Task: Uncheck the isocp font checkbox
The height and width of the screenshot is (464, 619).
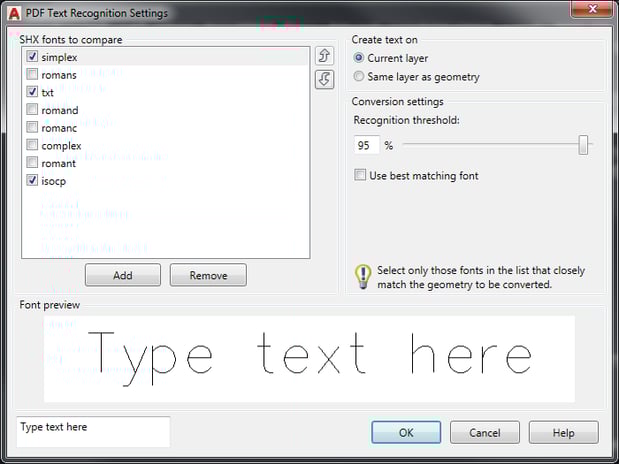Action: click(32, 180)
